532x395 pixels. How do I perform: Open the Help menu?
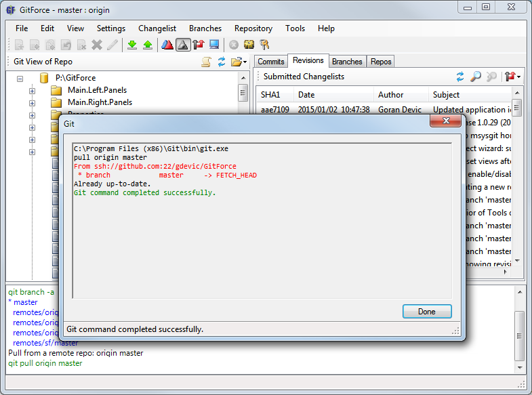click(x=326, y=28)
